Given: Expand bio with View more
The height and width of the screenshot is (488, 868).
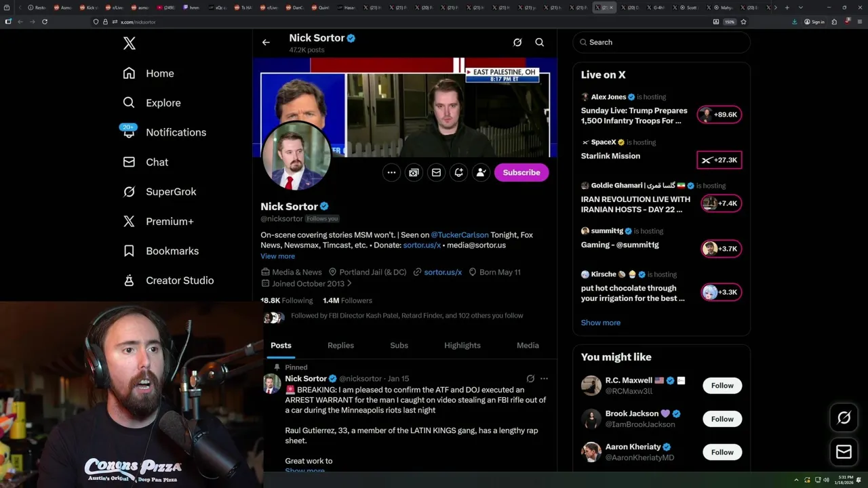Looking at the screenshot, I should click(x=277, y=256).
